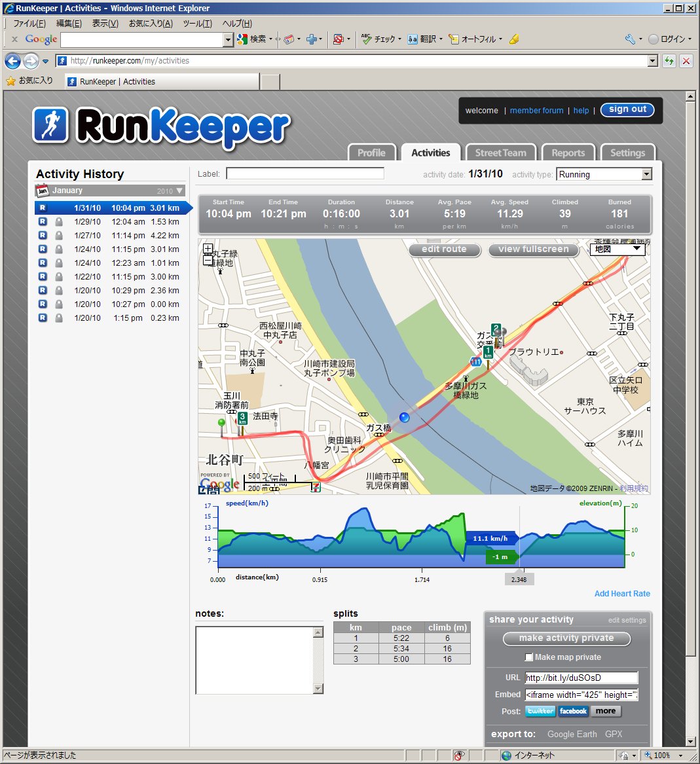Click the January calendar icon
This screenshot has width=700, height=764.
click(43, 191)
